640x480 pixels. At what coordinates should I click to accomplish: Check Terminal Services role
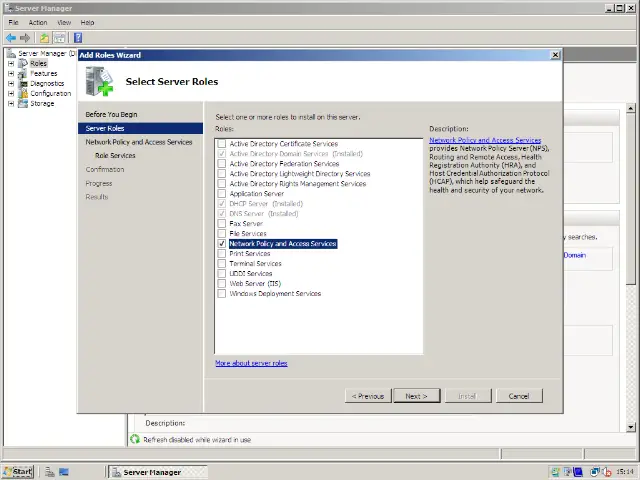click(x=222, y=263)
